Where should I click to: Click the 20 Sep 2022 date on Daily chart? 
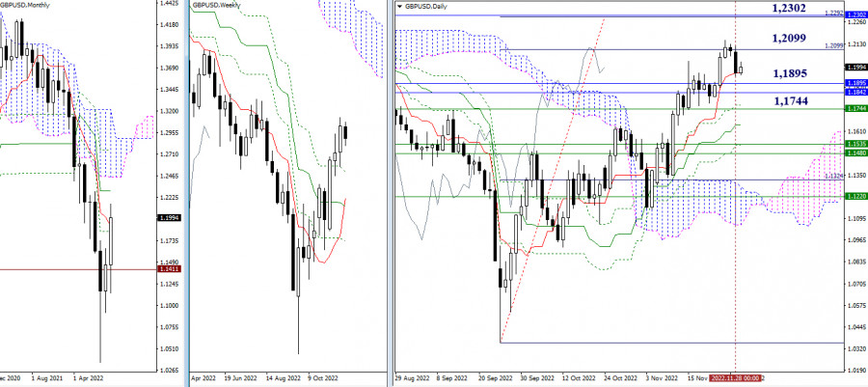497,379
